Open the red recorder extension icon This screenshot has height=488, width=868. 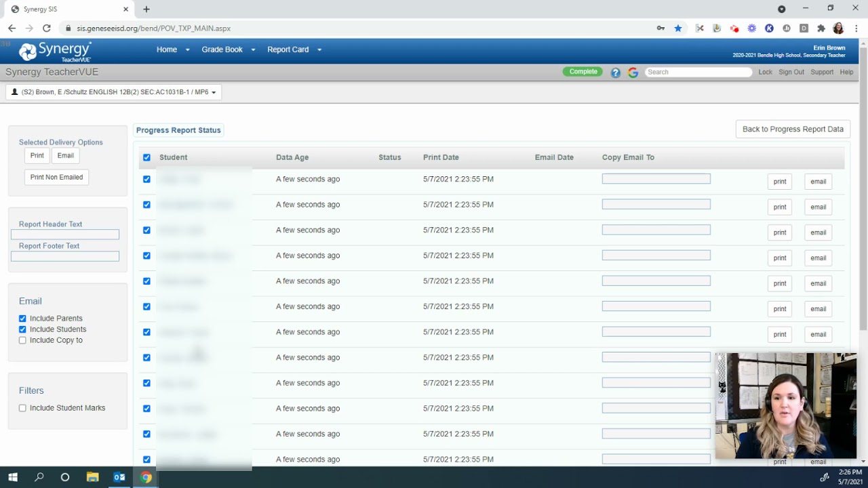734,28
